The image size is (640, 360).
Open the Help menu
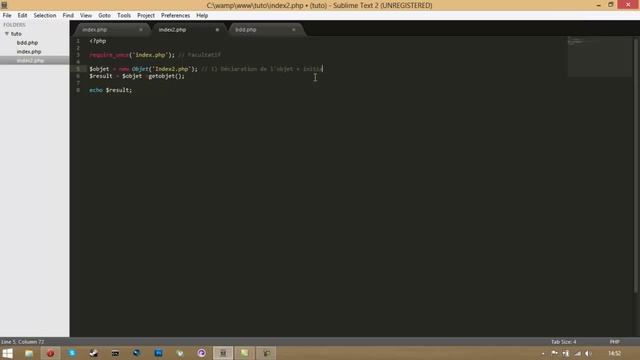click(x=202, y=16)
